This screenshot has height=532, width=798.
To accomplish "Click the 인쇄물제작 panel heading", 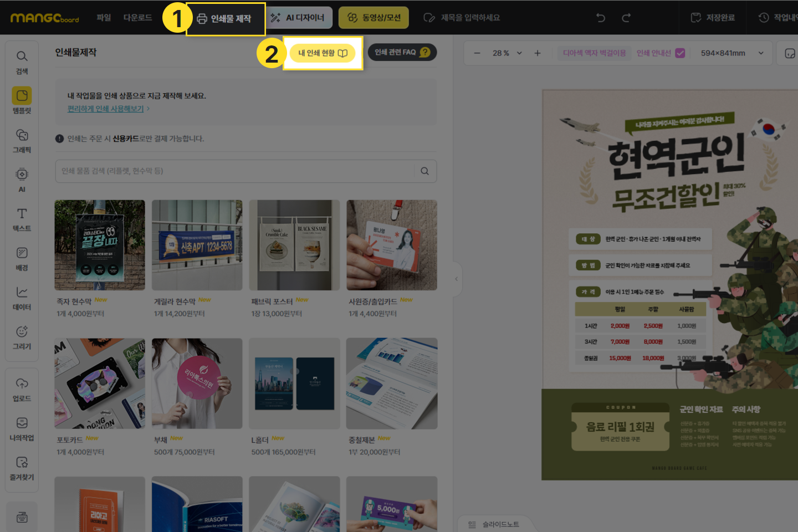I will pyautogui.click(x=76, y=52).
